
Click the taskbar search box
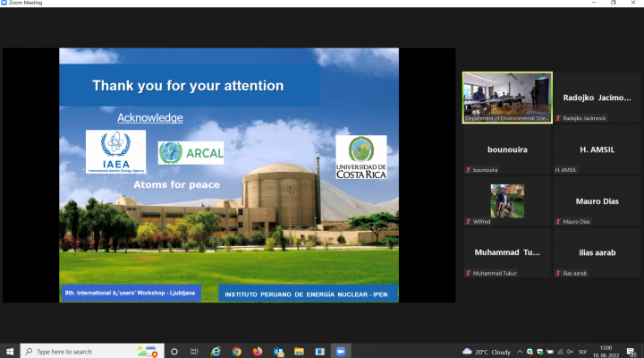pyautogui.click(x=92, y=352)
